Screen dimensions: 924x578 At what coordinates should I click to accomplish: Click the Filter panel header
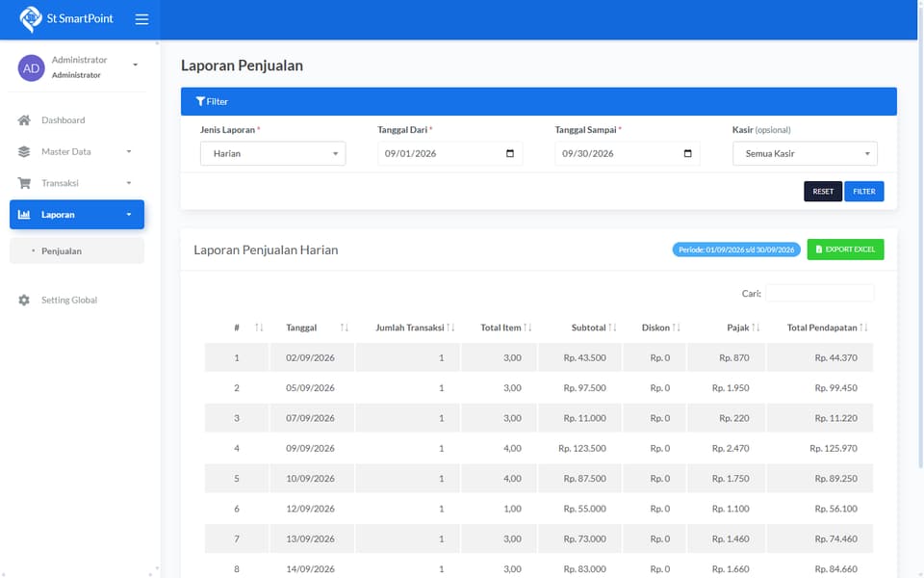click(x=539, y=101)
